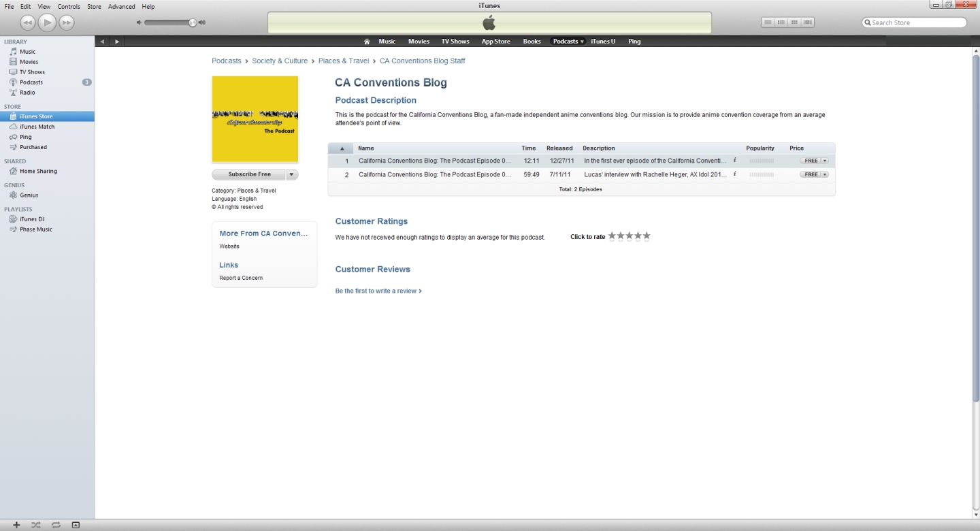Screen dimensions: 980x531
Task: Open the View menu
Action: (44, 7)
